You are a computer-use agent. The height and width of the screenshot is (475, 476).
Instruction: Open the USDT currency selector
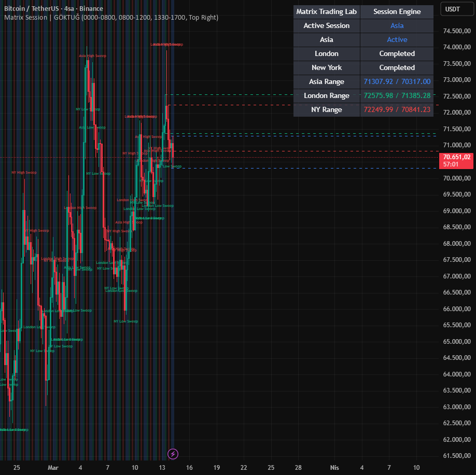(457, 9)
